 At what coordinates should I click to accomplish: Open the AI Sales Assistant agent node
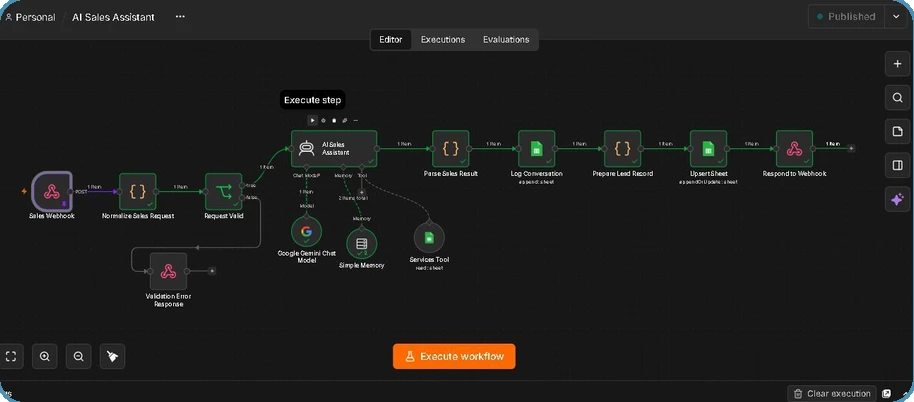[x=334, y=149]
